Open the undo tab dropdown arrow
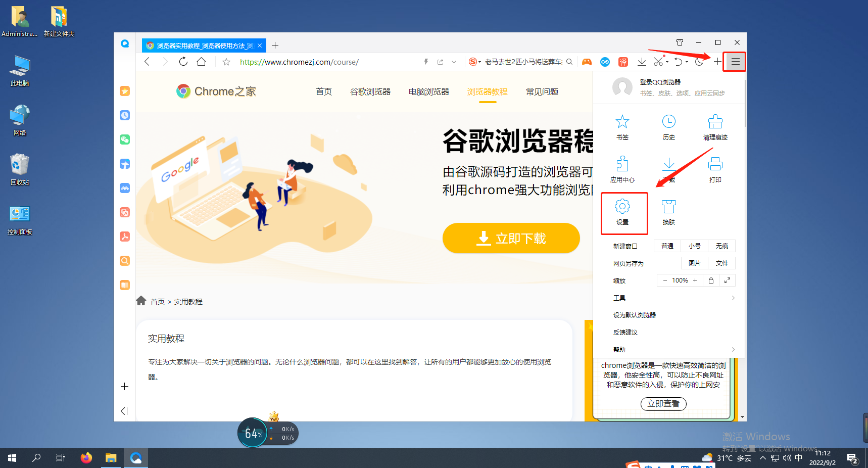Image resolution: width=868 pixels, height=468 pixels. point(687,62)
